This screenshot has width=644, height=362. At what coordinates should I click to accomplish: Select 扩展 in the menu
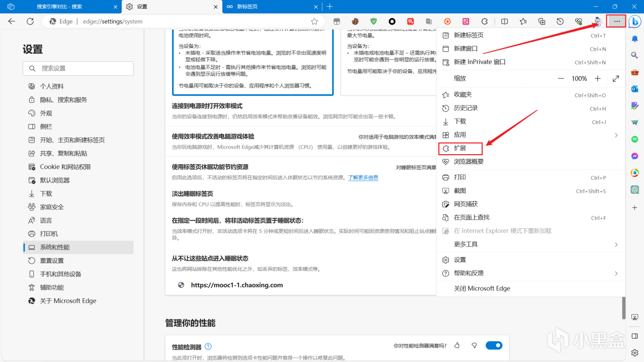pyautogui.click(x=531, y=149)
